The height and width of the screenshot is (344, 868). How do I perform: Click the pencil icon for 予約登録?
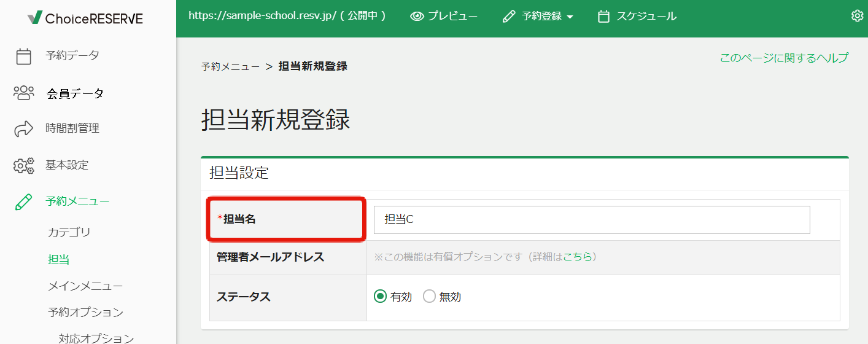click(x=509, y=17)
